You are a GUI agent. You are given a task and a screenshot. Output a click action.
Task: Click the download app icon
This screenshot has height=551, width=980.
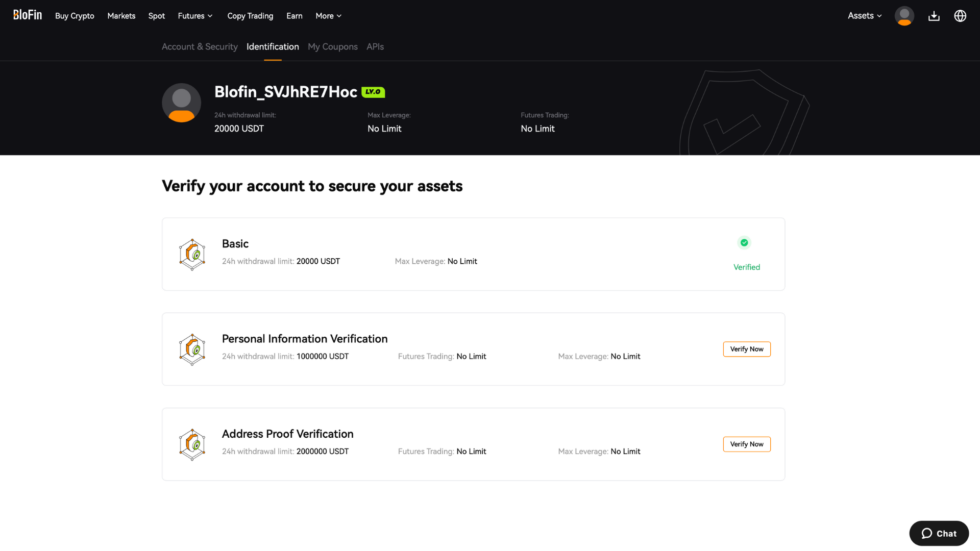[934, 15]
